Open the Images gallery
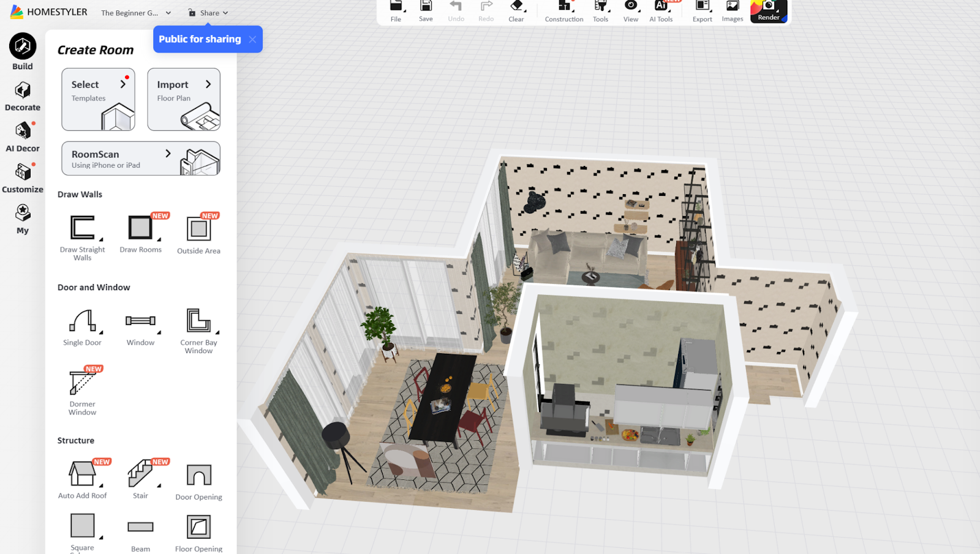This screenshot has width=980, height=554. point(732,12)
